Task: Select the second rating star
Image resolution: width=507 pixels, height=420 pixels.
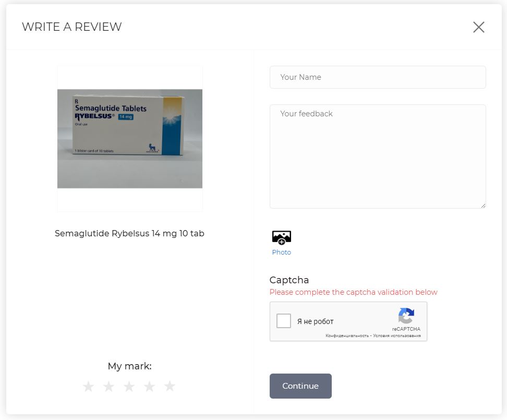Action: [109, 386]
